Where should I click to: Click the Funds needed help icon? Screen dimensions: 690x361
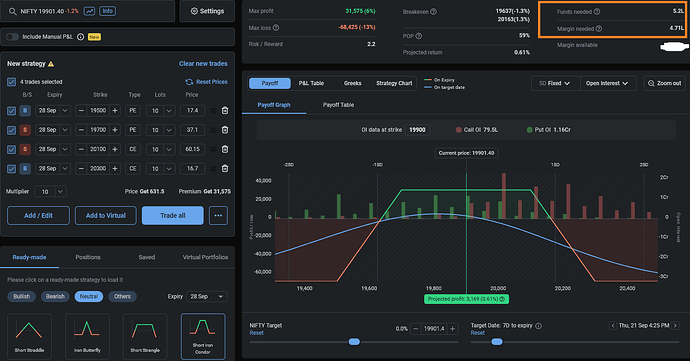tap(597, 12)
